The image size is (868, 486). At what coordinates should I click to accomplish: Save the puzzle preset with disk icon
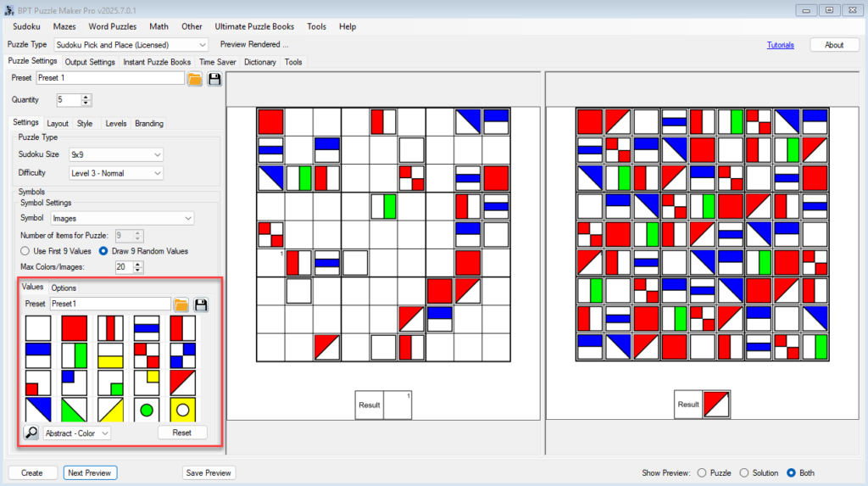tap(214, 79)
